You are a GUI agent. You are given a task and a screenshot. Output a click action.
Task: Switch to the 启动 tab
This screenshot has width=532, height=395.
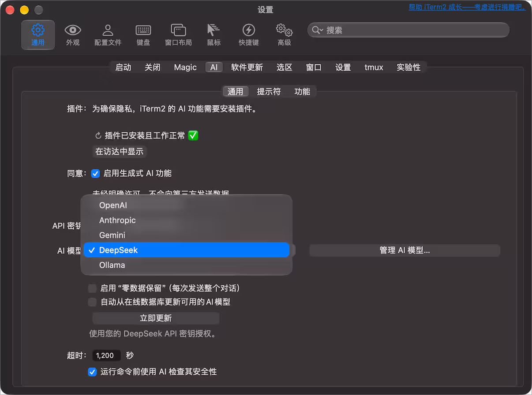click(123, 67)
